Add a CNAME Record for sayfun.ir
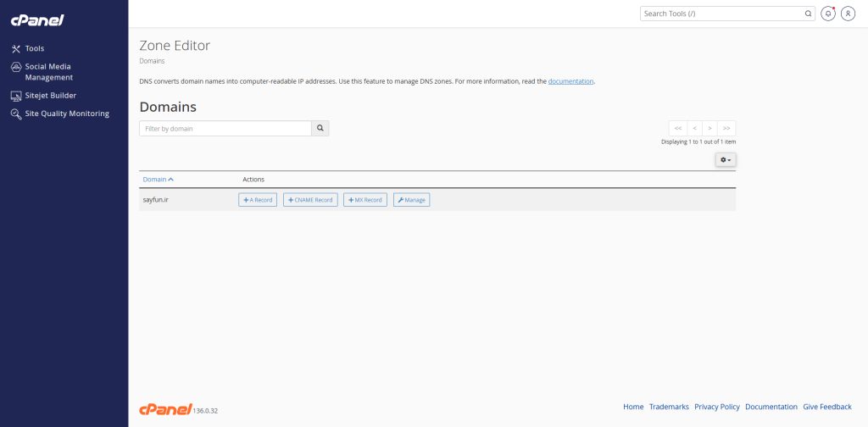Screen dimensions: 868x427 coord(310,200)
